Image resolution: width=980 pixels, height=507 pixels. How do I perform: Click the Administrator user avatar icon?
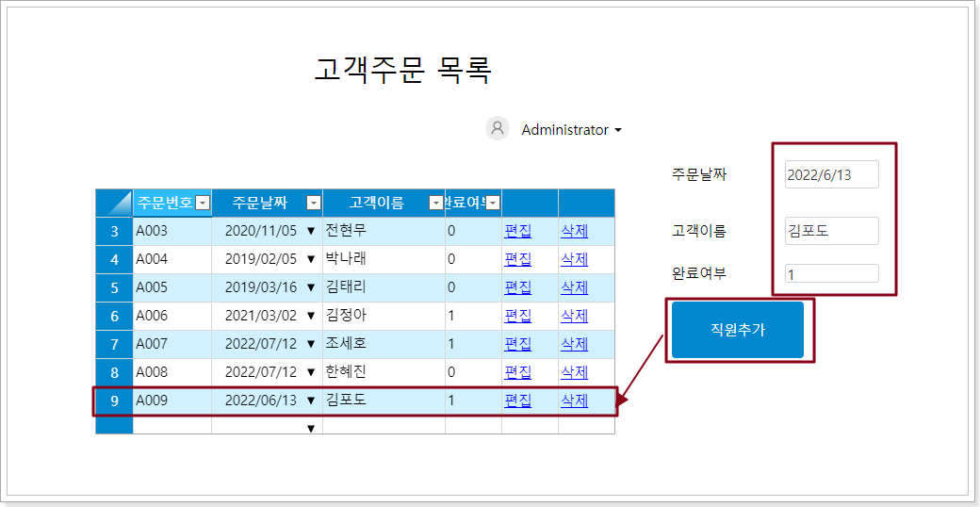click(498, 129)
